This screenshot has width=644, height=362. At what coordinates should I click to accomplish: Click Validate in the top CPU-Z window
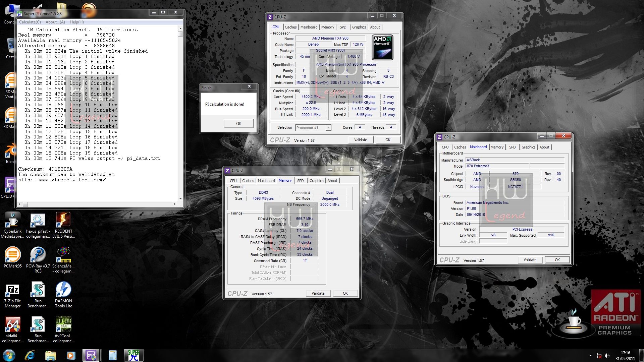[361, 140]
